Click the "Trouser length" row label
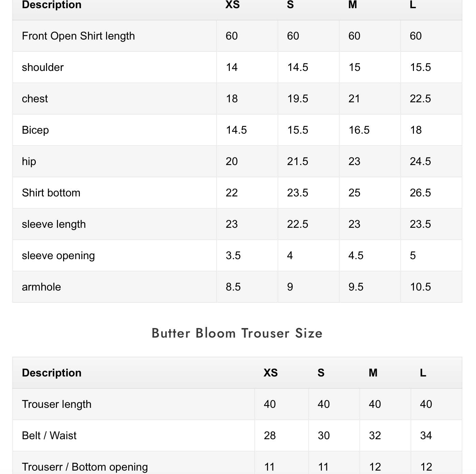The image size is (476, 474). click(x=57, y=404)
